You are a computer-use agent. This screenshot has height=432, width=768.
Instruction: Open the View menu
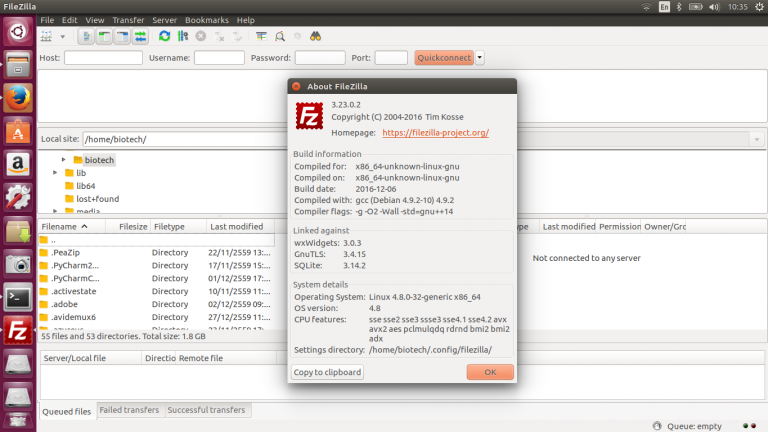coord(95,20)
